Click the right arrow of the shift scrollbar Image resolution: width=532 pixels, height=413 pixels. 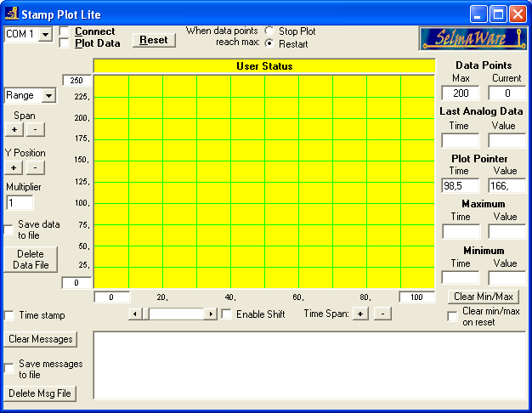pyautogui.click(x=211, y=314)
